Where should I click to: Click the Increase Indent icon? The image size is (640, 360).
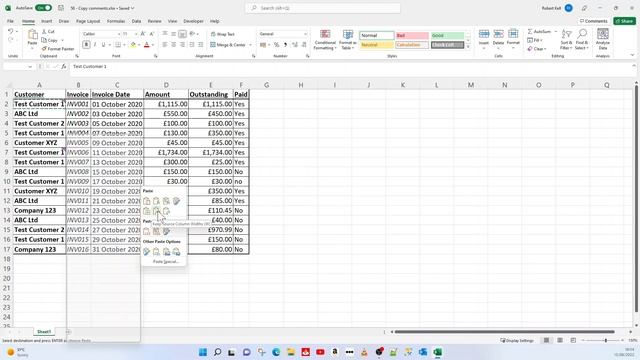click(x=200, y=44)
